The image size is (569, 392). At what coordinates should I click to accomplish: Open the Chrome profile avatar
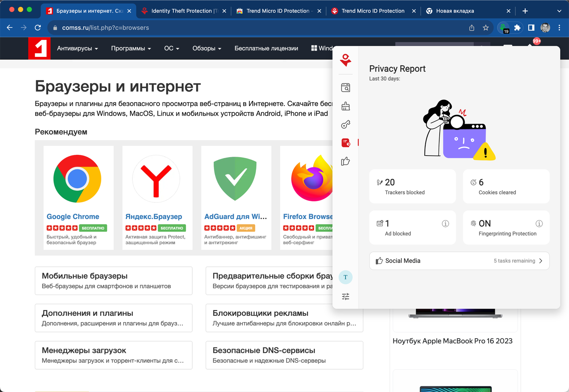click(545, 28)
